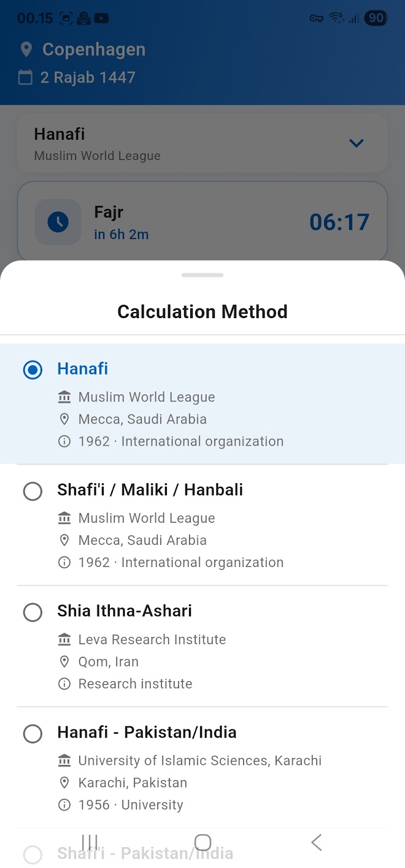Tap the Fajr 06:17 prayer time
The width and height of the screenshot is (405, 868).
click(x=339, y=222)
